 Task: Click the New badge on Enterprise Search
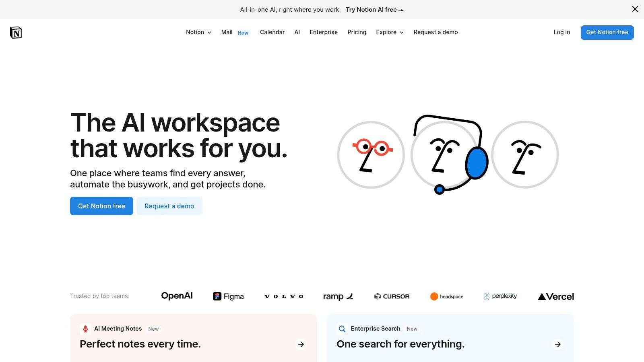coord(412,329)
